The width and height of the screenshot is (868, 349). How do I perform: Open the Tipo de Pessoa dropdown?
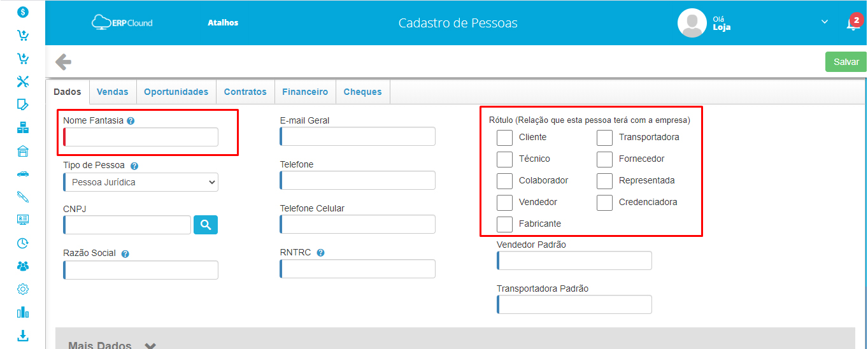point(141,182)
